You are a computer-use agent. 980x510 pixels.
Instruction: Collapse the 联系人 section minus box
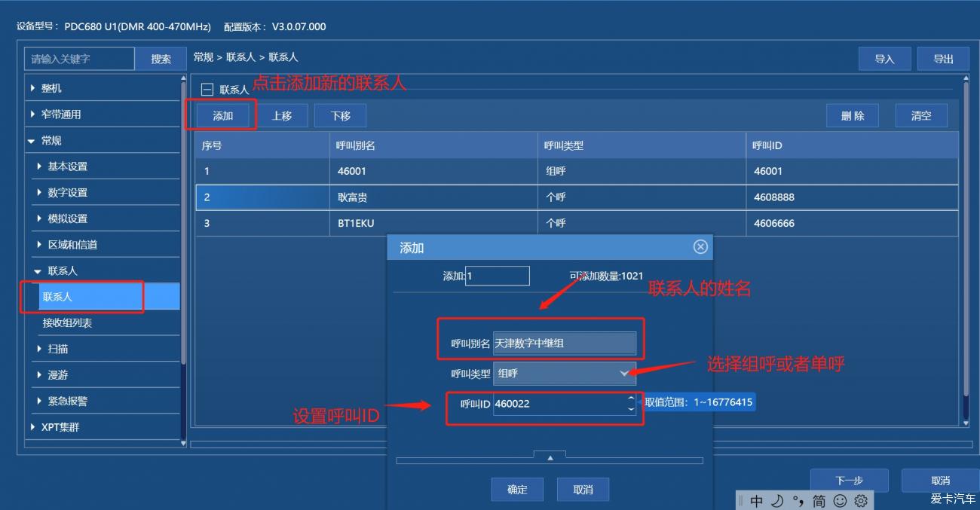(x=207, y=90)
